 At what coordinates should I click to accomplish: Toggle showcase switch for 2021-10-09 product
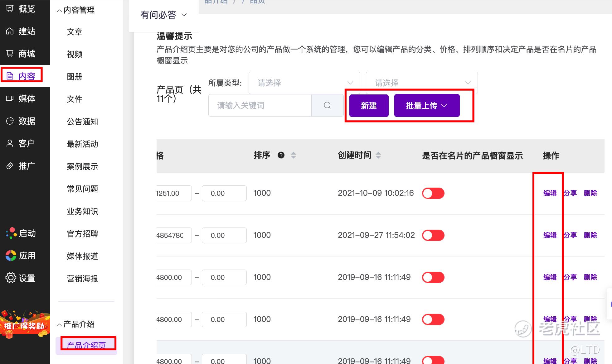coord(433,193)
